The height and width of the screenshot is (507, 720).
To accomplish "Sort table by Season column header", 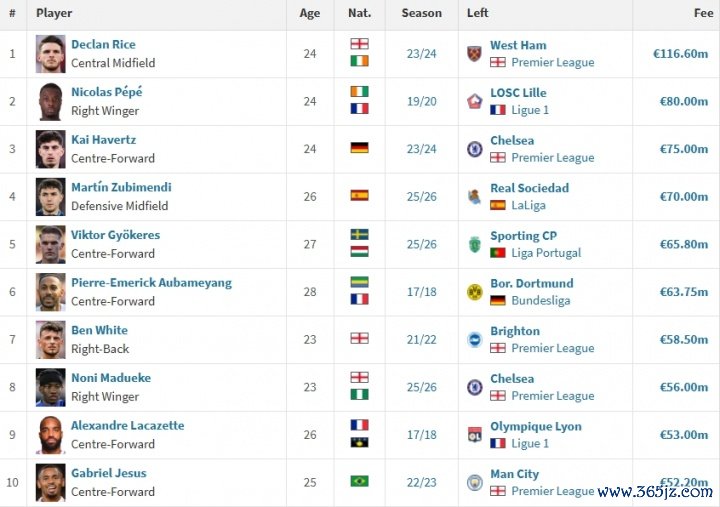I will click(422, 13).
